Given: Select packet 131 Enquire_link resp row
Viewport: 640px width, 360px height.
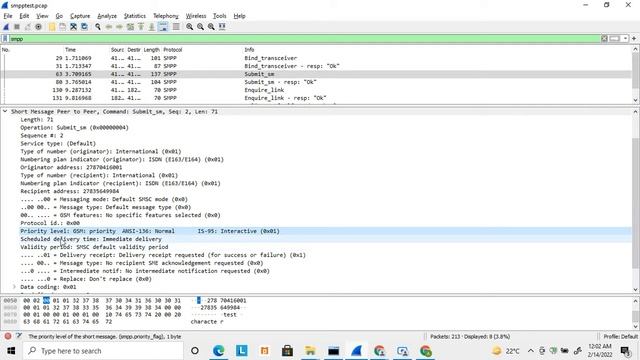Looking at the screenshot, I should click(316, 98).
